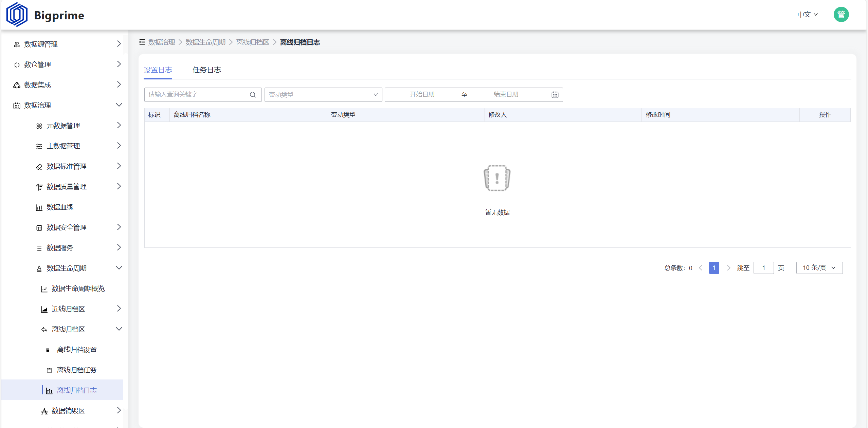Collapse the 数据生命周期 submenu chevron
Image resolution: width=868 pixels, height=428 pixels.
pyautogui.click(x=119, y=268)
